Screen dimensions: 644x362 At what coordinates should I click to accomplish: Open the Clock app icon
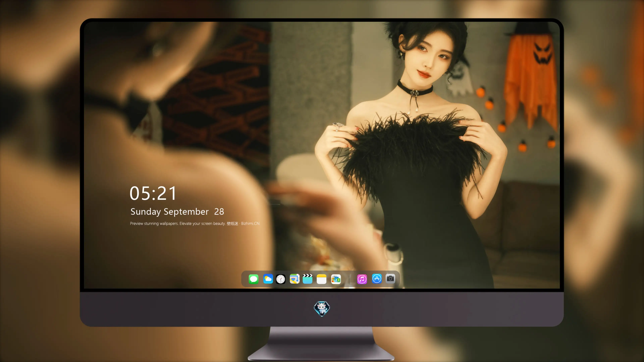pos(281,279)
